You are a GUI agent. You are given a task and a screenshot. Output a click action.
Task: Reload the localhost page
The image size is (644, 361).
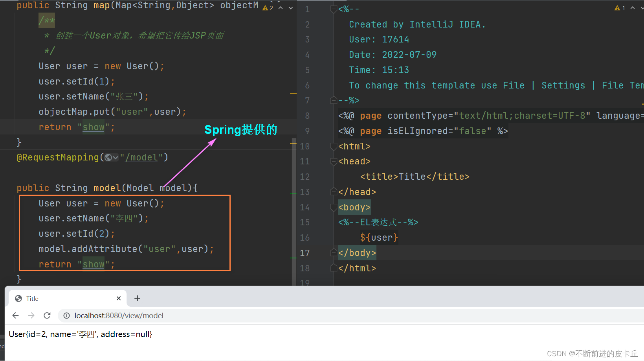click(x=47, y=315)
